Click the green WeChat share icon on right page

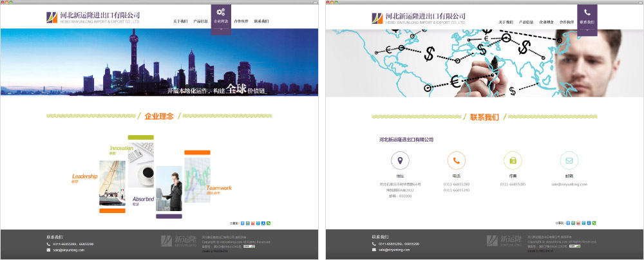(x=594, y=223)
